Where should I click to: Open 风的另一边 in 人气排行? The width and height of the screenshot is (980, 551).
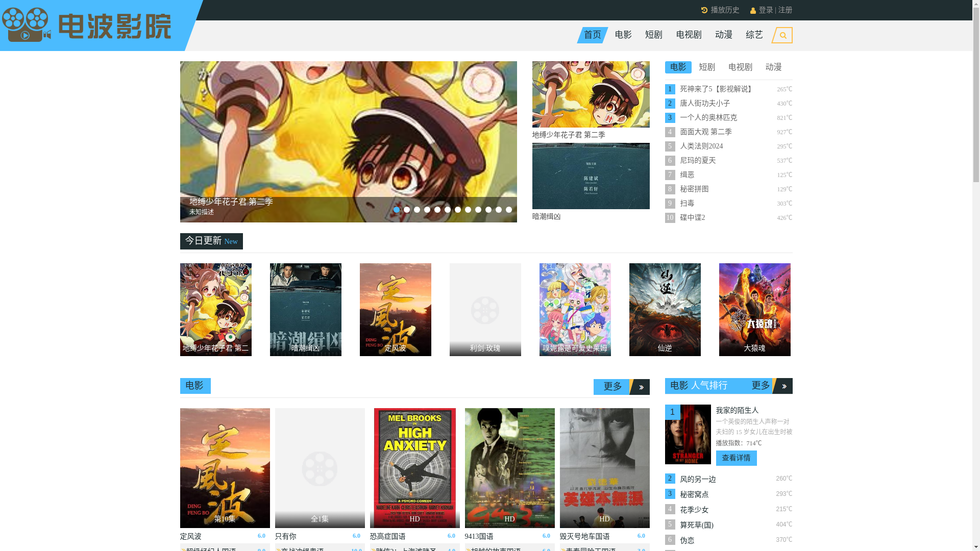(698, 480)
